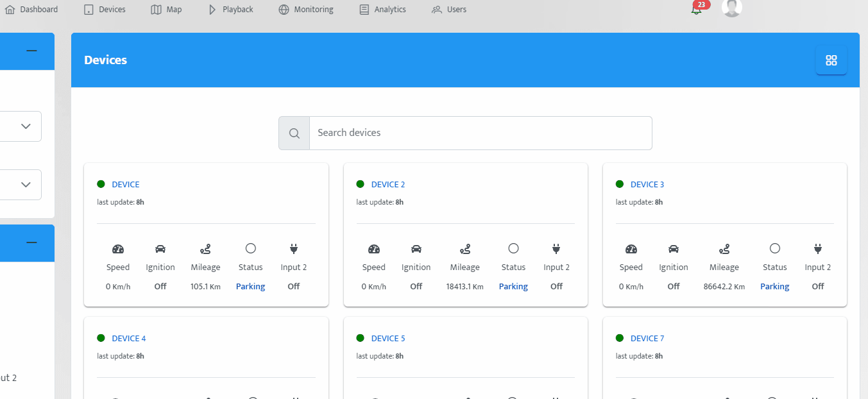Screen dimensions: 868x399
Task: Collapse the top sidebar panel
Action: click(31, 51)
